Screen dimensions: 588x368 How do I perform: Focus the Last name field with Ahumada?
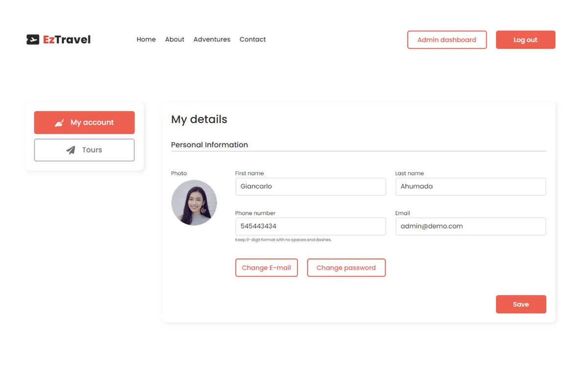[470, 186]
